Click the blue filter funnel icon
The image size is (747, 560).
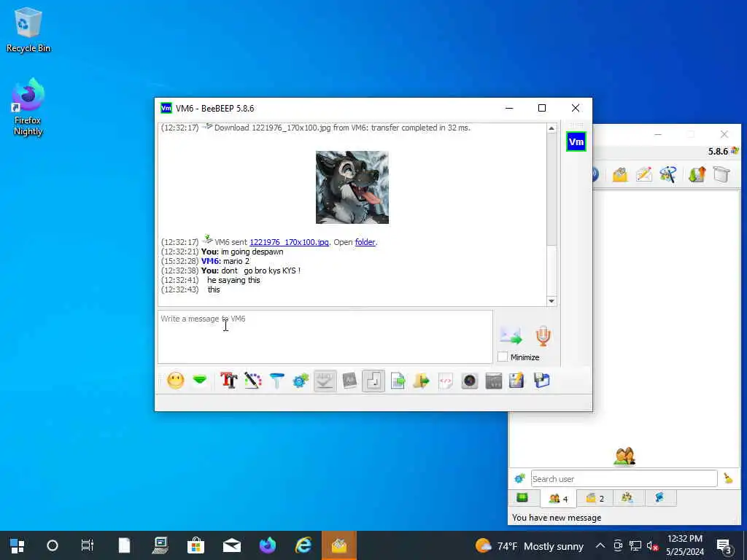coord(276,381)
